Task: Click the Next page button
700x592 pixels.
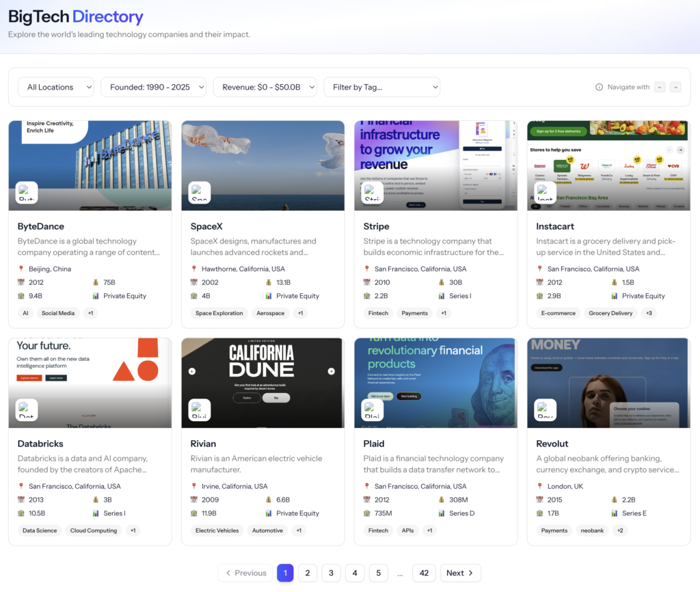Action: point(460,573)
